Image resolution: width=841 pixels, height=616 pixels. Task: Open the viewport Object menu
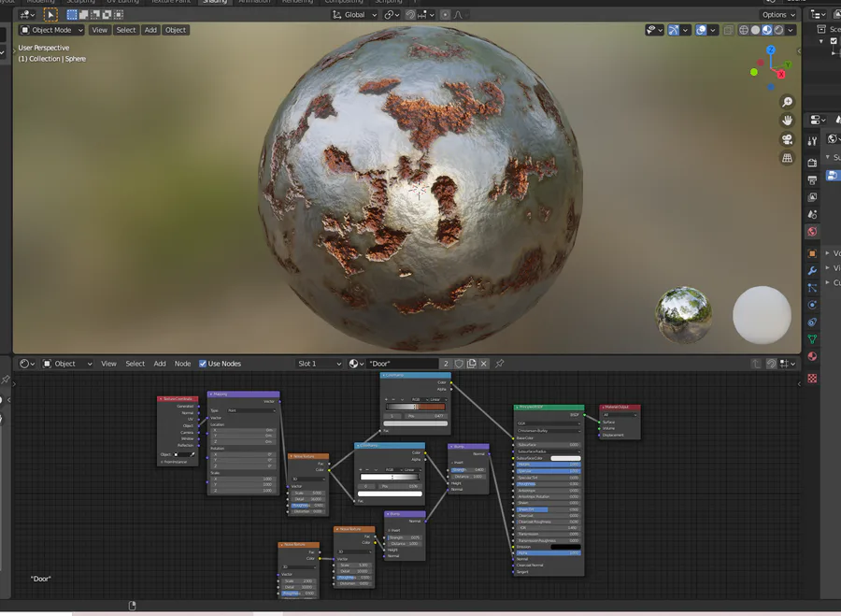(x=176, y=30)
